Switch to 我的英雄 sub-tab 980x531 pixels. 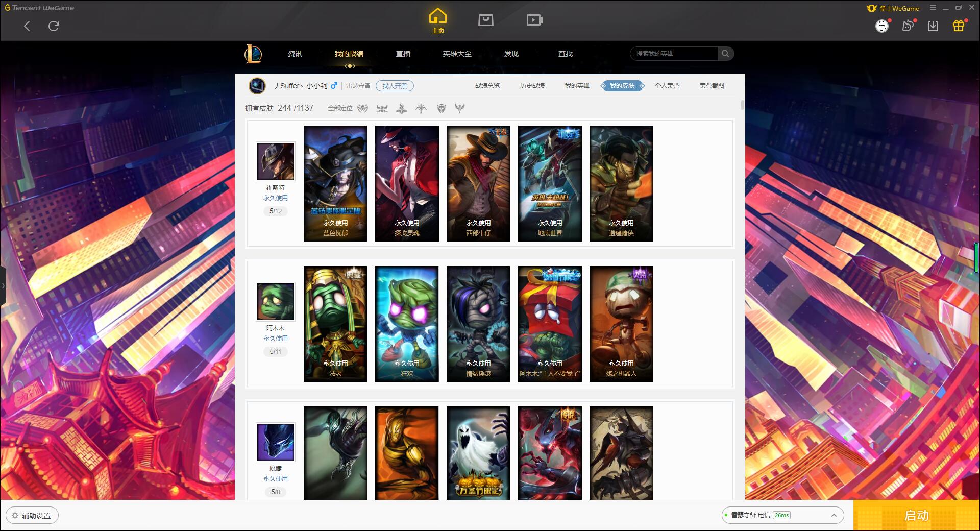coord(577,86)
